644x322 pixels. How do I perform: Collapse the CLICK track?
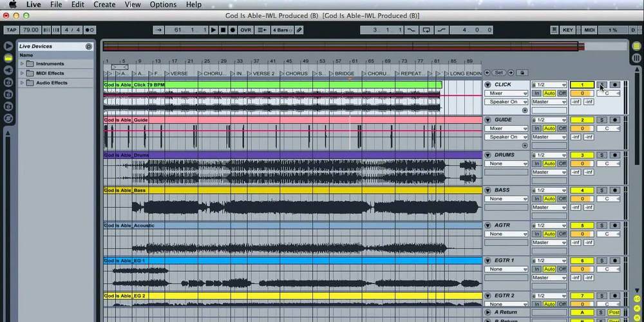pyautogui.click(x=488, y=85)
